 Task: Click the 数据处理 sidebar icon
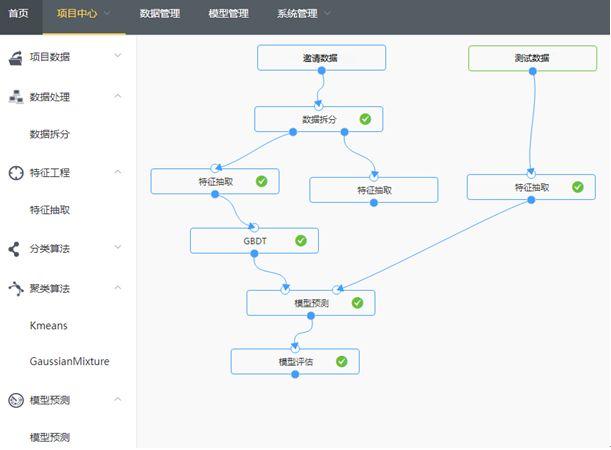tap(16, 97)
